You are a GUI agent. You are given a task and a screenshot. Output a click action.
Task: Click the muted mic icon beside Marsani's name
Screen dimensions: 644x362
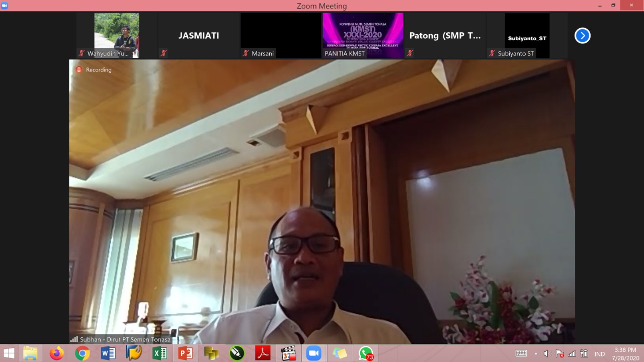coord(246,53)
